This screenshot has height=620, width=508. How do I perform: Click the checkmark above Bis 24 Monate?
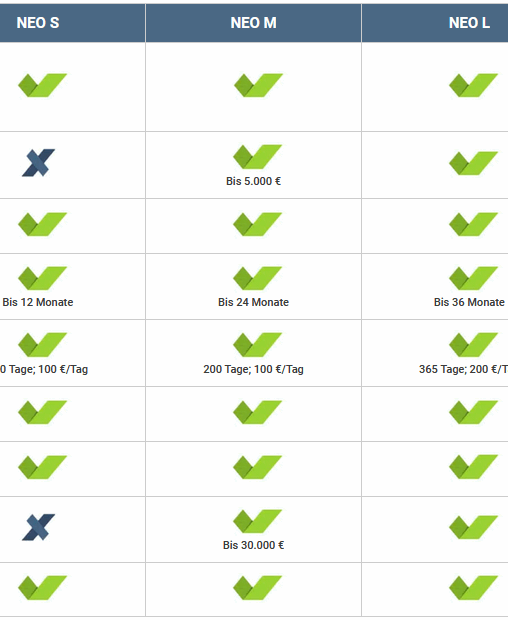pos(257,278)
